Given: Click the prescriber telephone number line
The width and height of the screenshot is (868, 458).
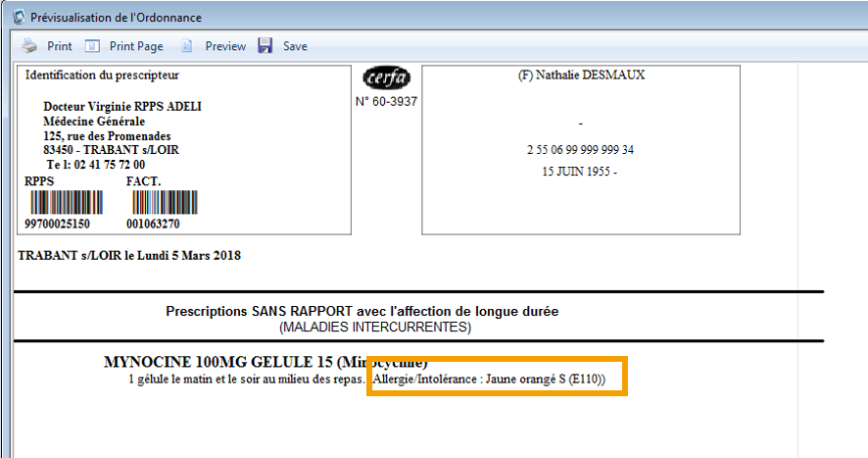Looking at the screenshot, I should [95, 165].
